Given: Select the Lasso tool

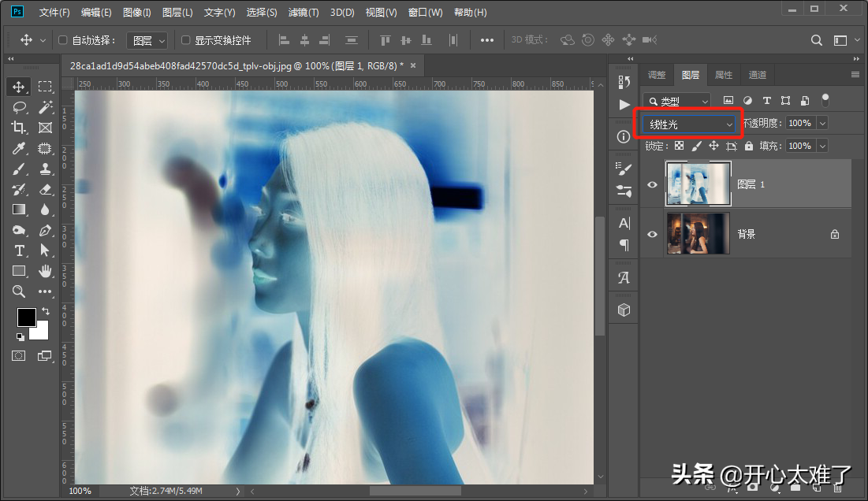Looking at the screenshot, I should tap(20, 107).
